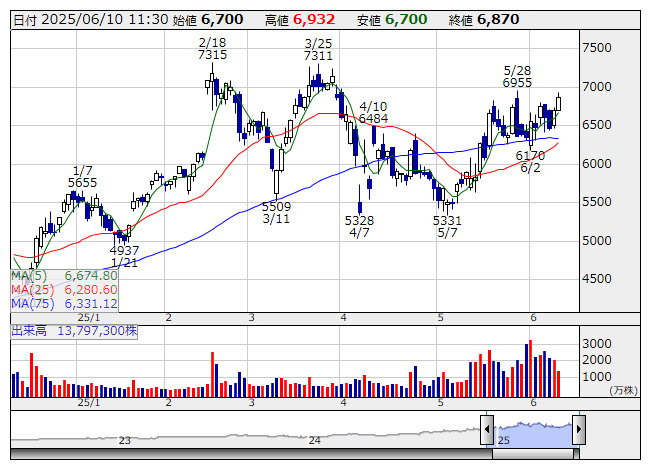653x470 pixels.
Task: Click the 6170 6/2 low label
Action: click(530, 162)
